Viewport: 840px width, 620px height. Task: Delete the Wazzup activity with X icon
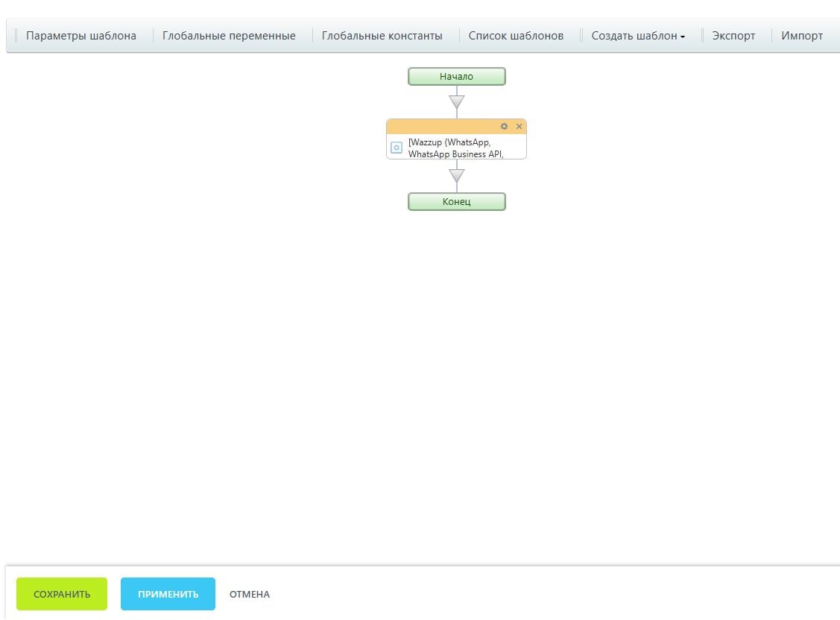tap(520, 127)
